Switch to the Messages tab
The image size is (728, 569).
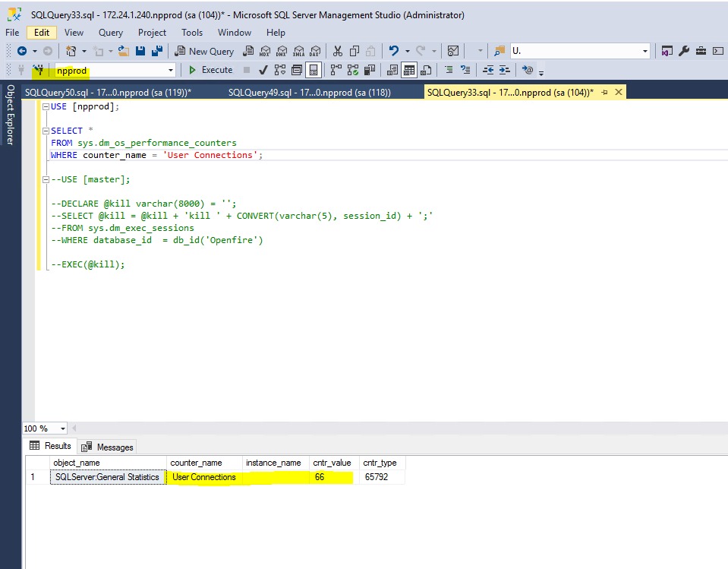(x=107, y=447)
